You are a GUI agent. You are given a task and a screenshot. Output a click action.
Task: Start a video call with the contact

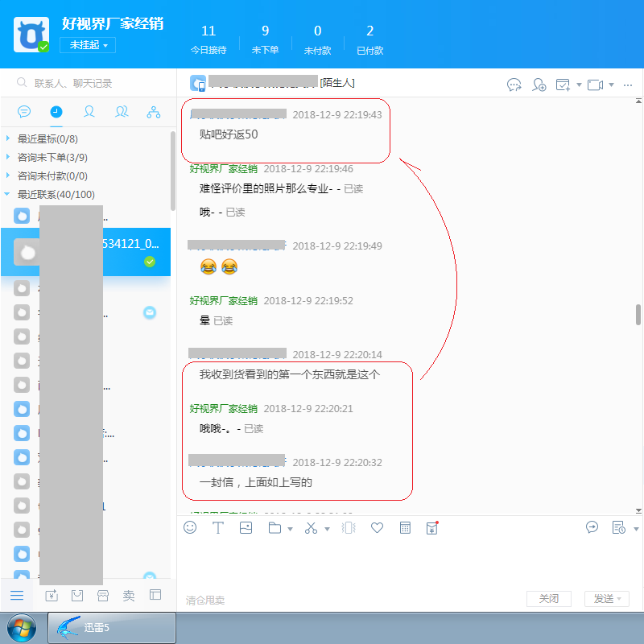click(x=595, y=85)
